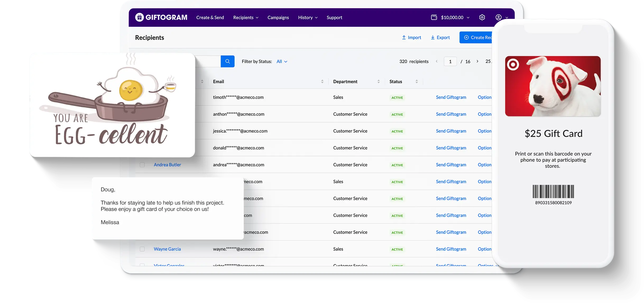Go to previous page arrow
Image resolution: width=644 pixels, height=303 pixels.
pos(437,61)
